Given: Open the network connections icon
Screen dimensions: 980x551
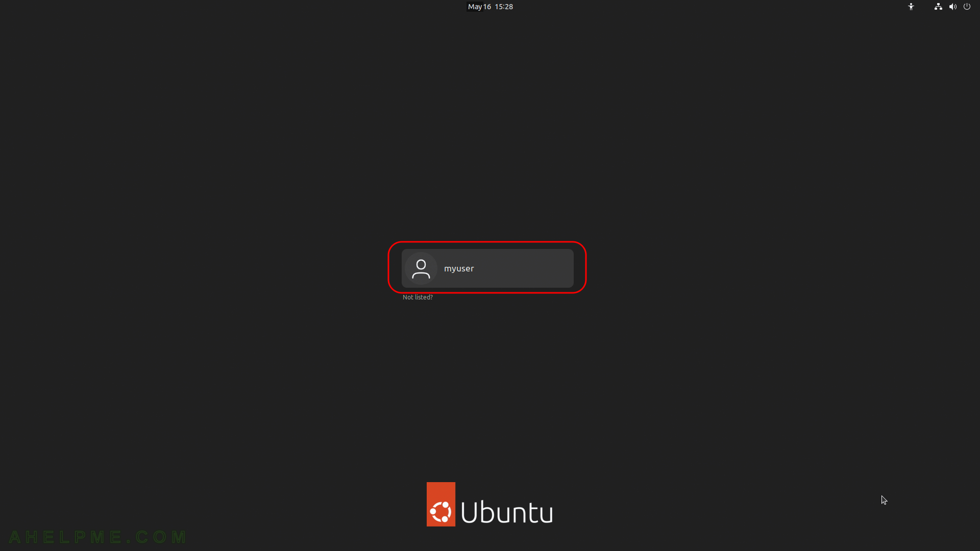Looking at the screenshot, I should (x=938, y=7).
